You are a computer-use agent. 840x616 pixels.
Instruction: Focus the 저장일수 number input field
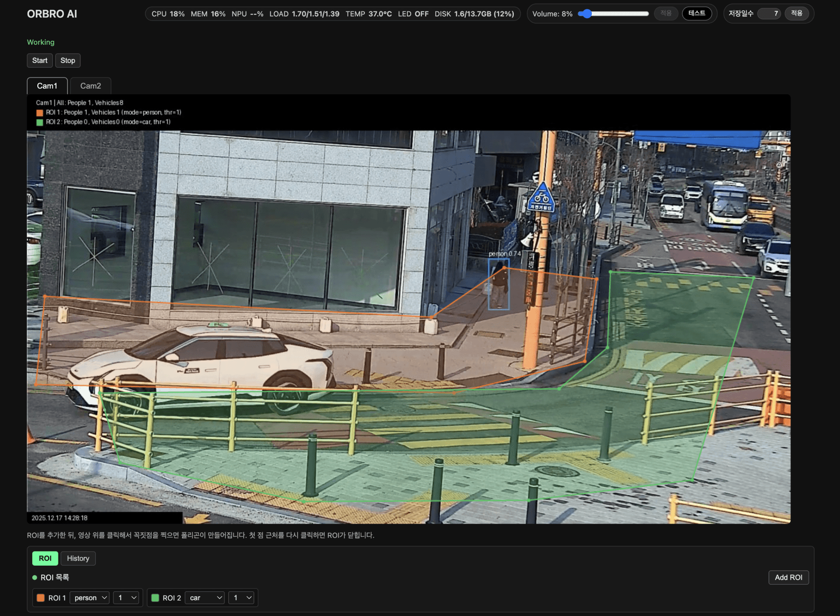point(769,14)
